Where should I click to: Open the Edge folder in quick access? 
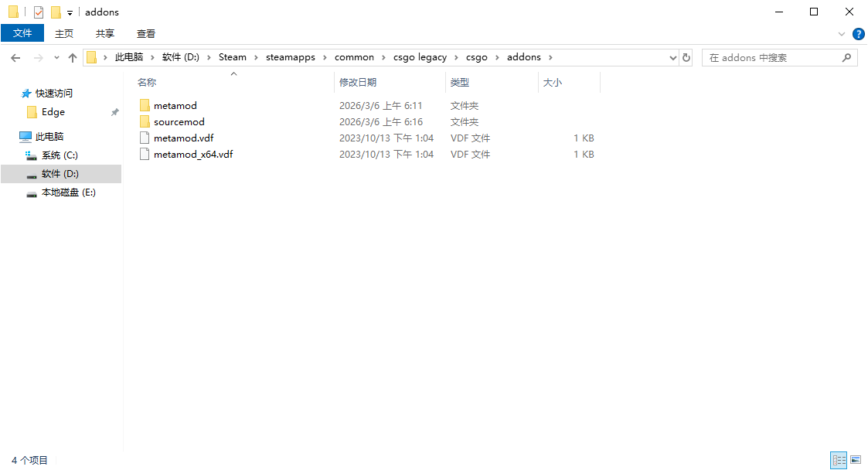(x=53, y=112)
